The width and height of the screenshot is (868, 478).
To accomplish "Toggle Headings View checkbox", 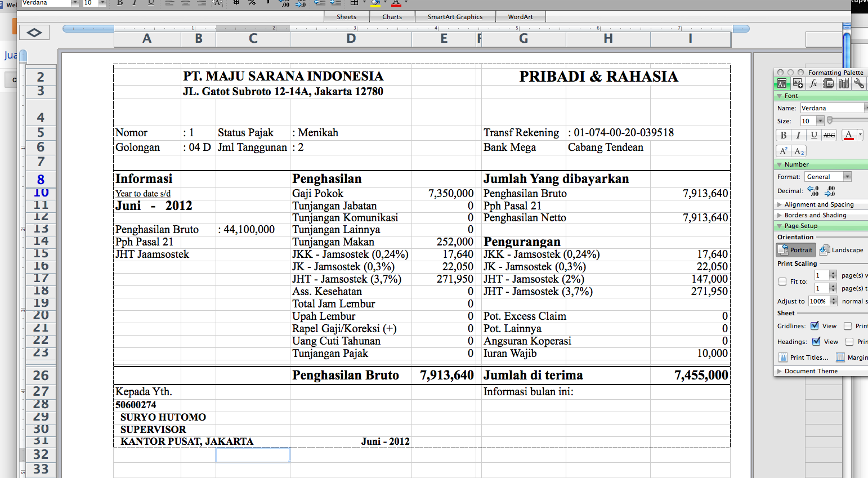I will (x=816, y=341).
